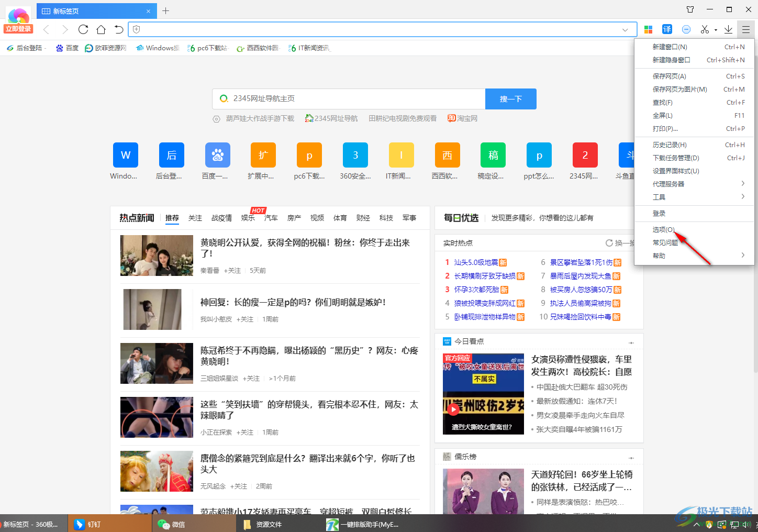758x532 pixels.
Task: Switch to the 军事 news tab
Action: pyautogui.click(x=409, y=218)
